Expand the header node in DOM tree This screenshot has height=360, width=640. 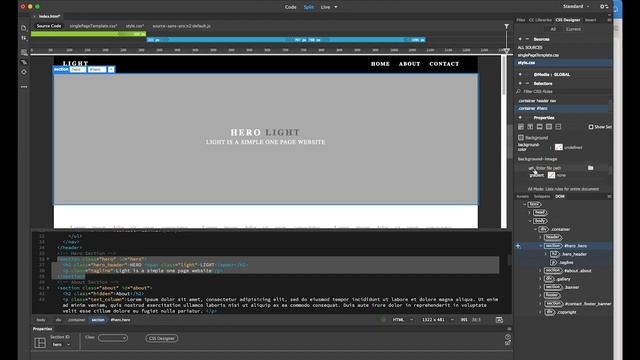(x=540, y=238)
